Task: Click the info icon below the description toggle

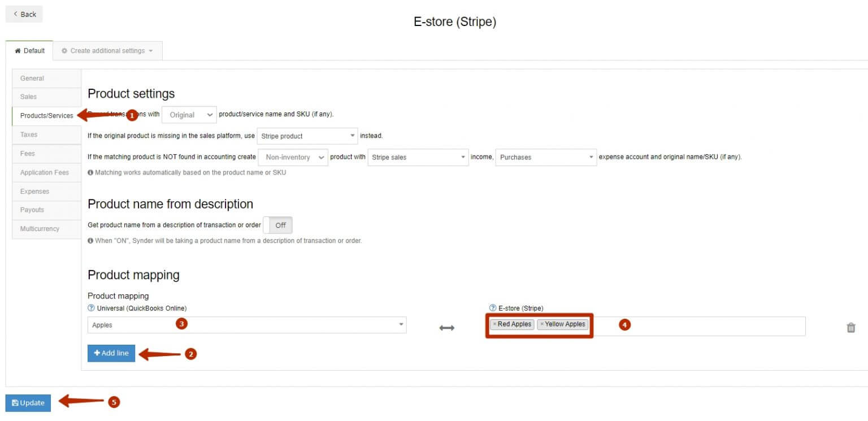Action: tap(90, 240)
